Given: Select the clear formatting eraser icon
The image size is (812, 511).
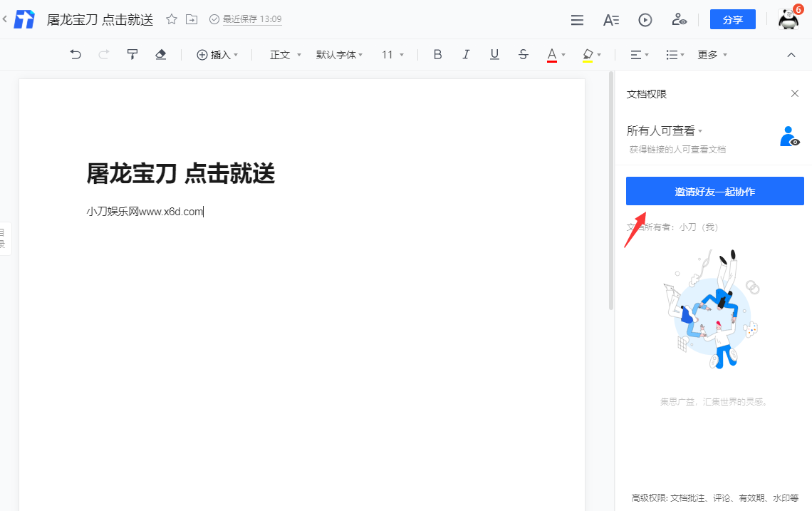Looking at the screenshot, I should pyautogui.click(x=161, y=54).
